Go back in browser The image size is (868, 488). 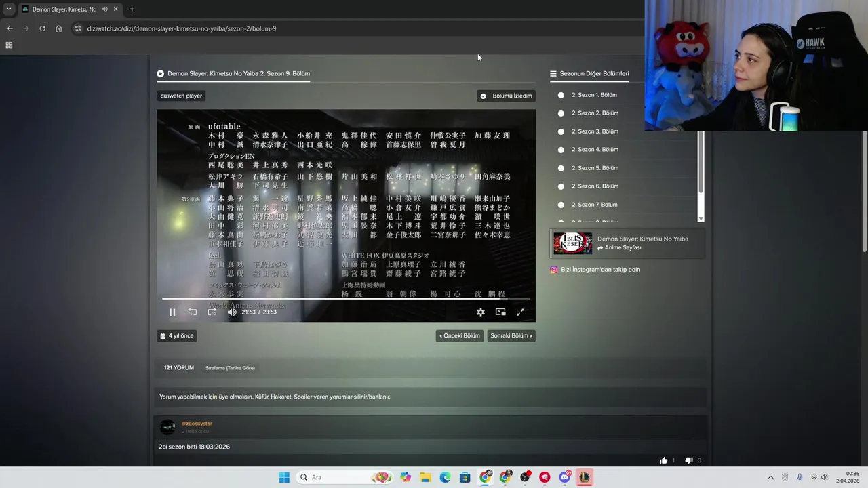pos(9,28)
